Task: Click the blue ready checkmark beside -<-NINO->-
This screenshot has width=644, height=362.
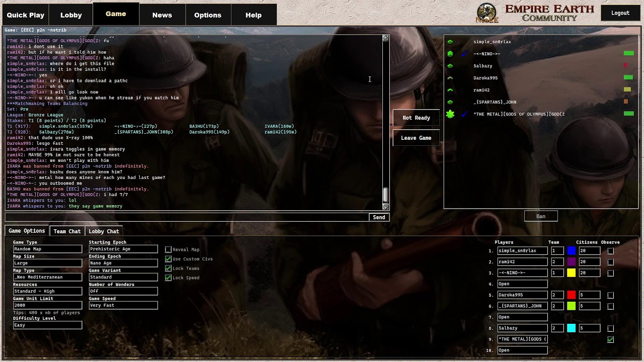Action: pyautogui.click(x=464, y=54)
